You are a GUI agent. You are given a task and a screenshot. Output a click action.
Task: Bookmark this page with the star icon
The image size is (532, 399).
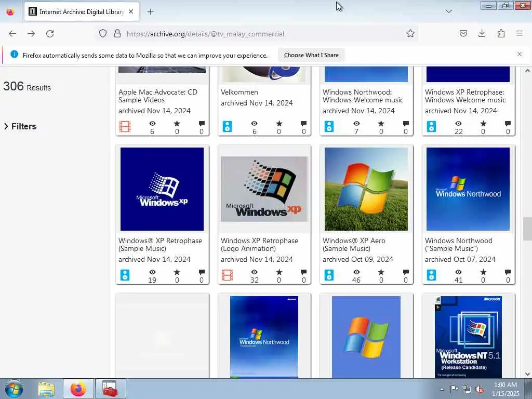pyautogui.click(x=410, y=33)
